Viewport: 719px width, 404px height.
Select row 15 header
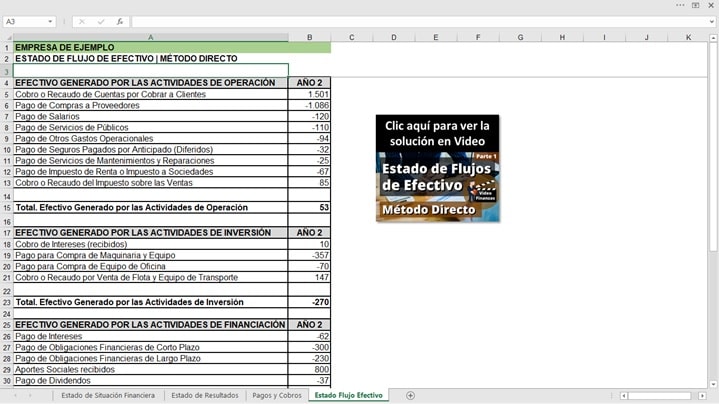[x=6, y=207]
